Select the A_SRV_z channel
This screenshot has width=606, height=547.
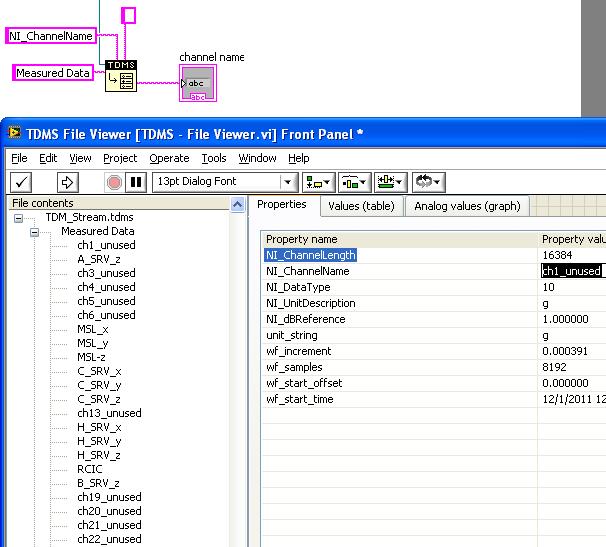click(x=99, y=259)
